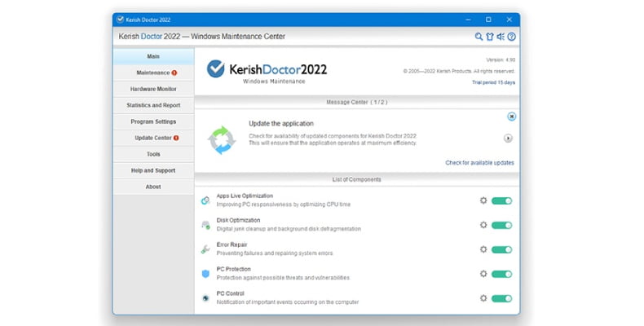The image size is (644, 326).
Task: Click the Trial period 15 days link
Action: 493,82
